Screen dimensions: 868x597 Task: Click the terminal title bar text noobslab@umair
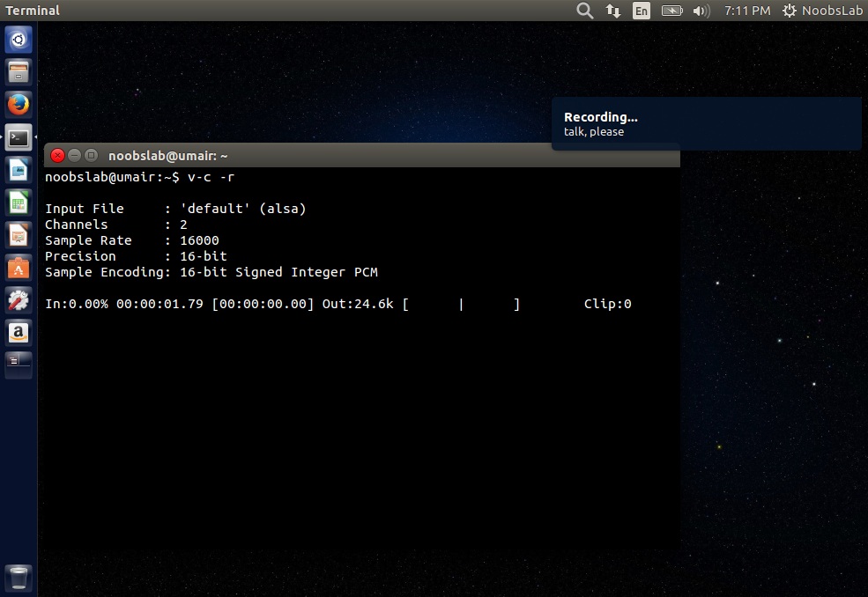pos(167,156)
